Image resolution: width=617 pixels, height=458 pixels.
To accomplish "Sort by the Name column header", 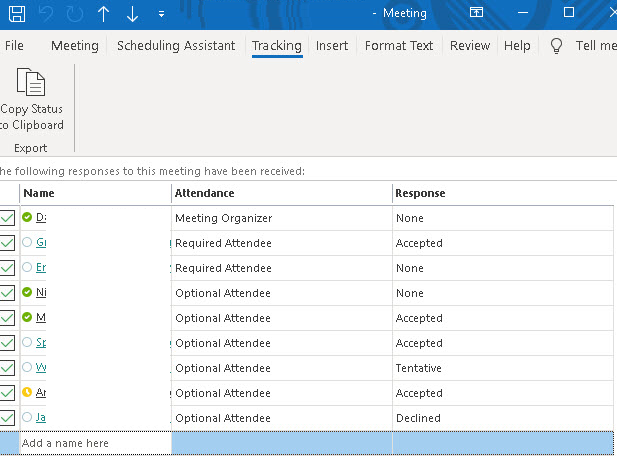I will click(96, 193).
